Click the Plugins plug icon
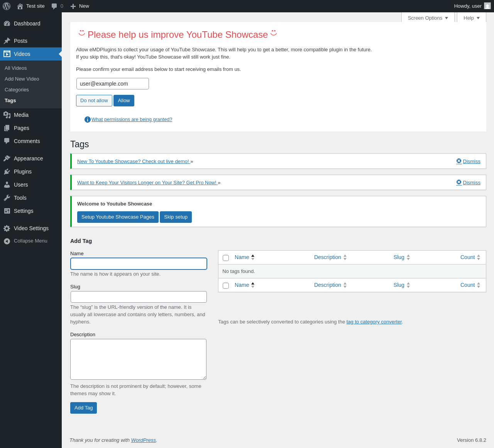This screenshot has width=494, height=448. (7, 172)
